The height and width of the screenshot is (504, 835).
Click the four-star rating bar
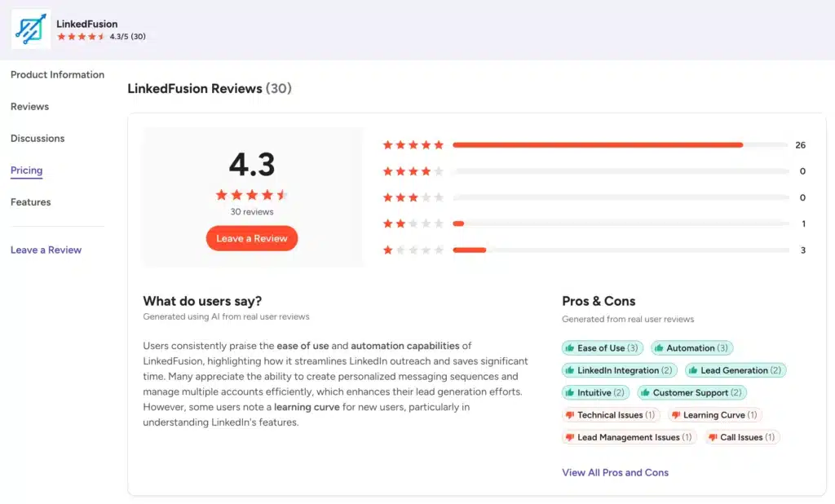(621, 171)
